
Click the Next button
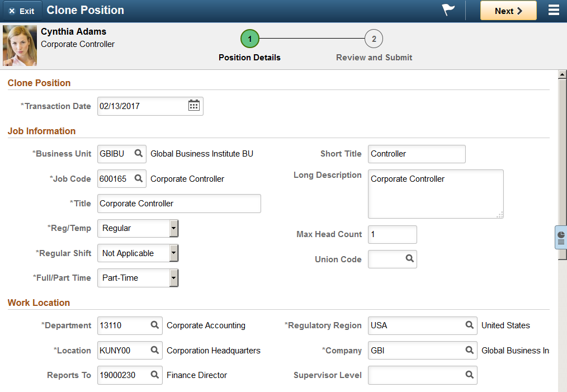pyautogui.click(x=508, y=11)
